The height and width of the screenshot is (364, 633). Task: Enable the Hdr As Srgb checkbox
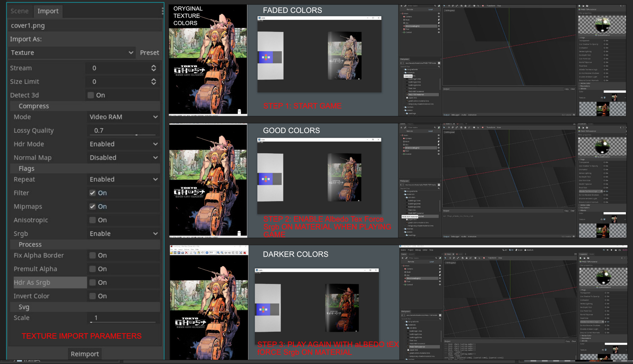(93, 283)
